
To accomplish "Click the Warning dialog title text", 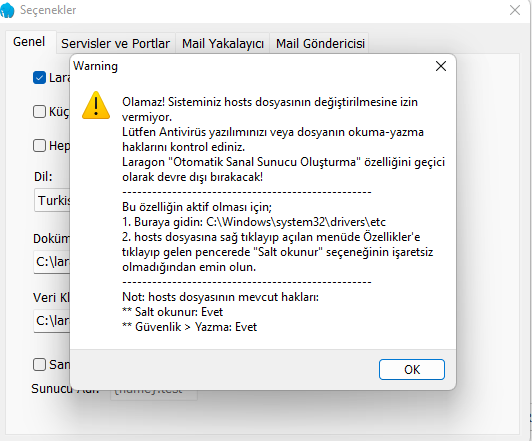I will point(95,66).
